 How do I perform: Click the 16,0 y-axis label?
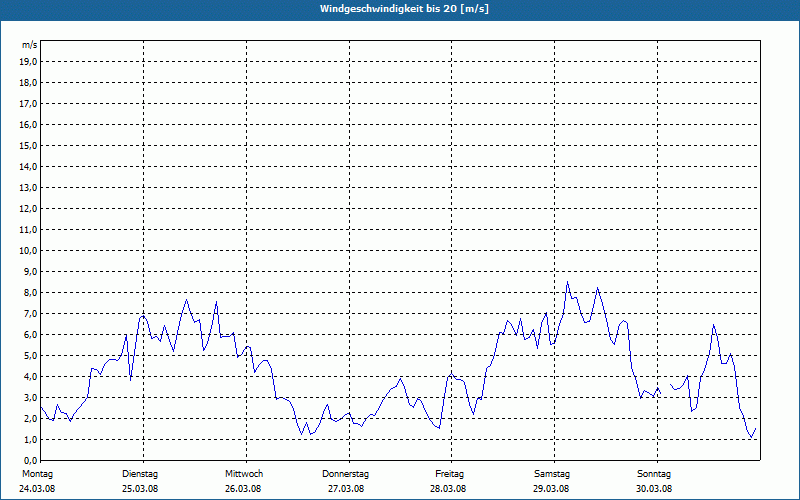[x=29, y=124]
